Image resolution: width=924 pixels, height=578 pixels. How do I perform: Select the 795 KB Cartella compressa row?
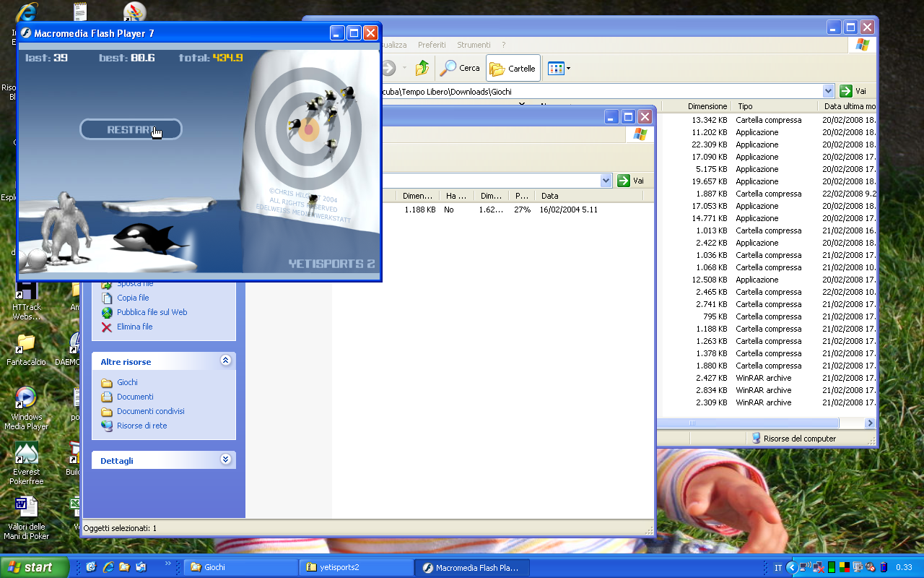pos(769,316)
